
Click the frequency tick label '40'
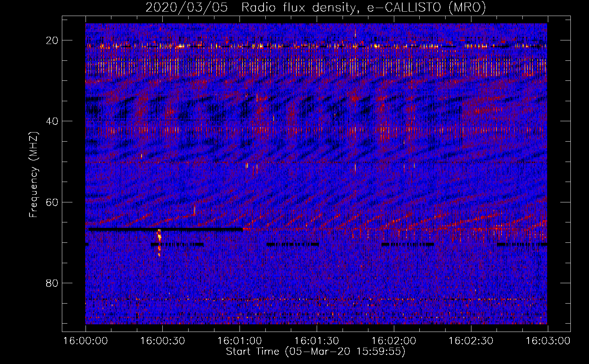[x=52, y=121]
